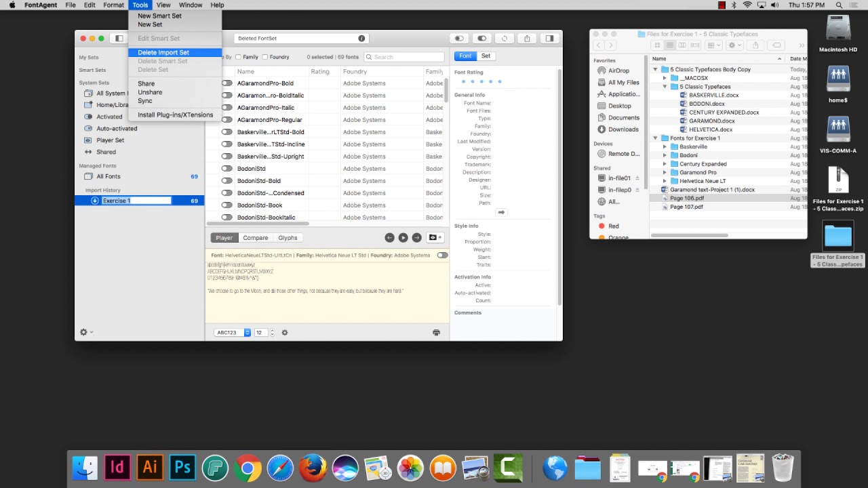
Task: Select HELVETICA.docx in Finder window
Action: point(710,129)
